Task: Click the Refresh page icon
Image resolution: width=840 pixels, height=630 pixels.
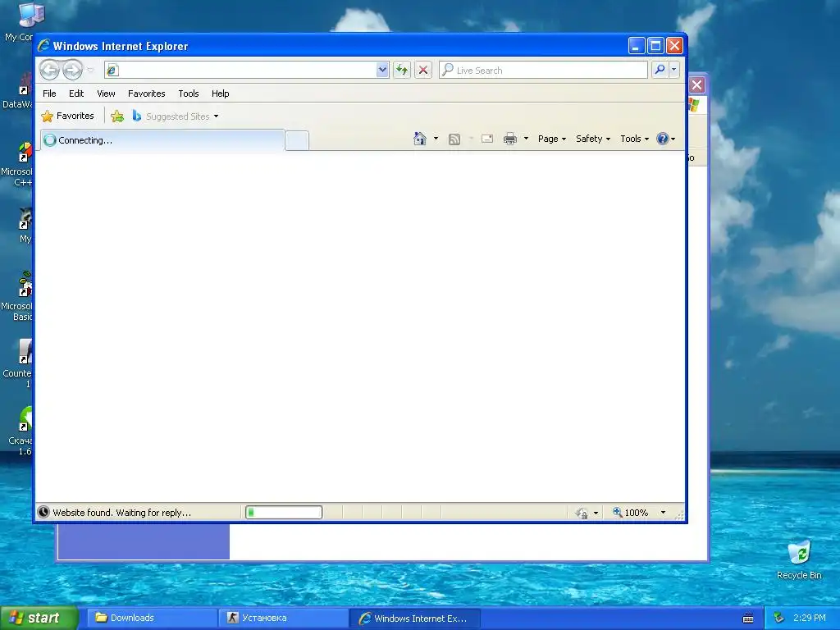Action: [x=402, y=70]
